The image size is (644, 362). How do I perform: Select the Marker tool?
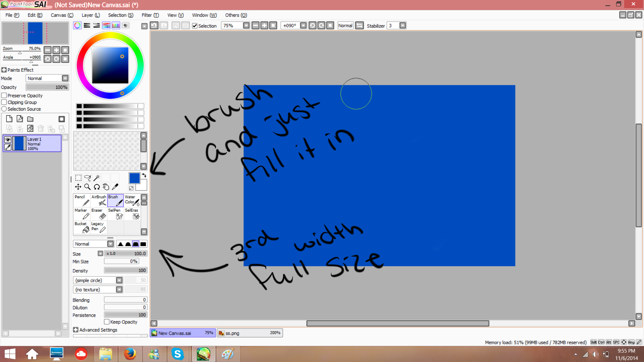pos(82,214)
